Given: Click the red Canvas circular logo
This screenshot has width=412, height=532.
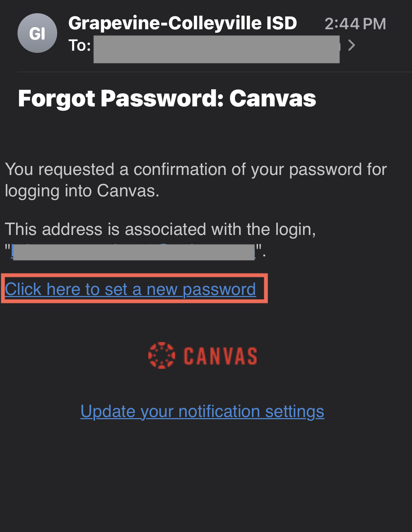Looking at the screenshot, I should [x=162, y=356].
